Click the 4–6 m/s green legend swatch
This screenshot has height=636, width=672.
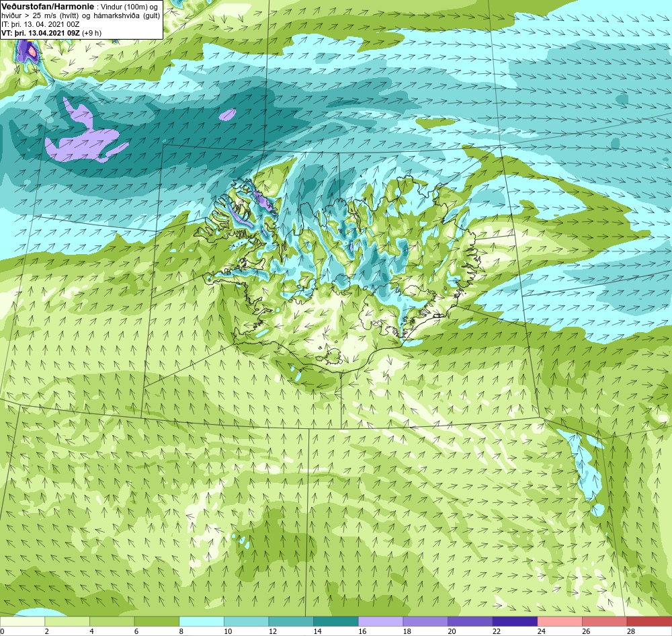[x=112, y=621]
